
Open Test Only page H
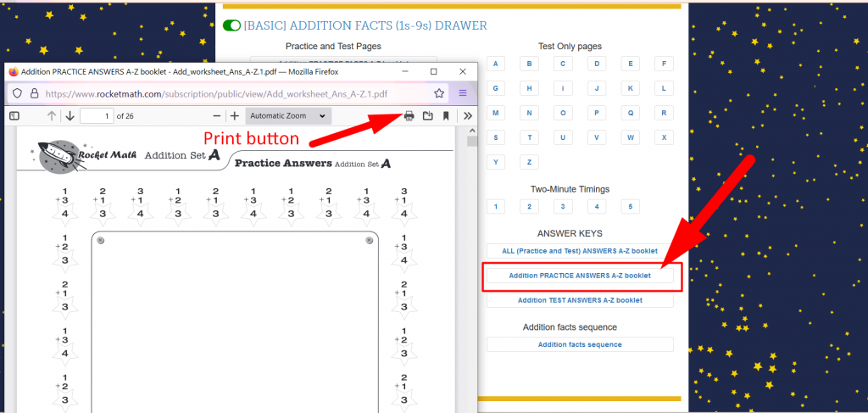coord(529,88)
